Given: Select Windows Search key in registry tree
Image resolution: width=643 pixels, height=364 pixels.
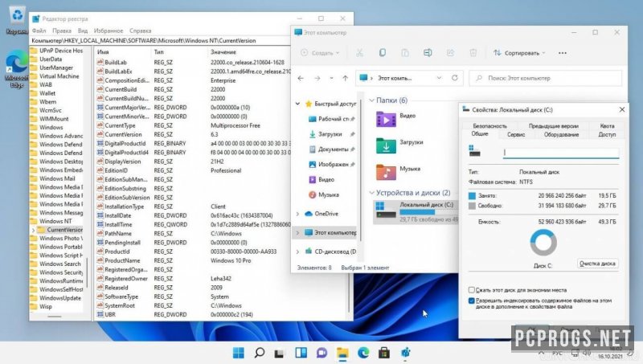Looking at the screenshot, I should coord(59,264).
